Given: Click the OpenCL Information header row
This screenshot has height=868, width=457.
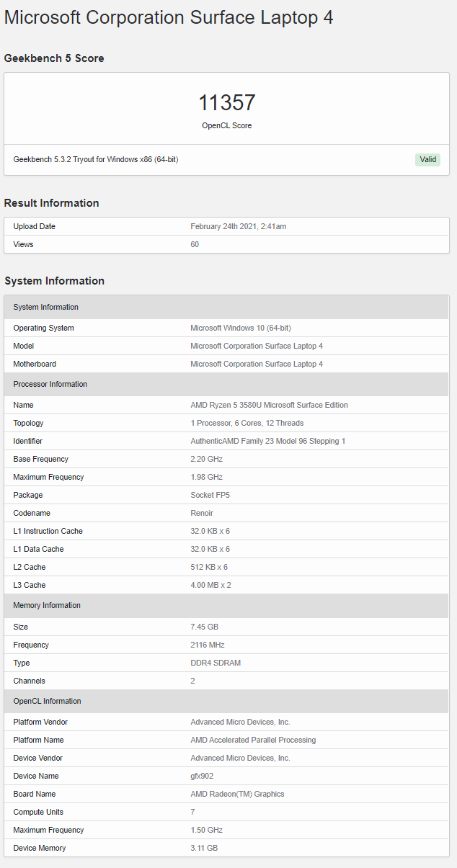Looking at the screenshot, I should click(226, 701).
